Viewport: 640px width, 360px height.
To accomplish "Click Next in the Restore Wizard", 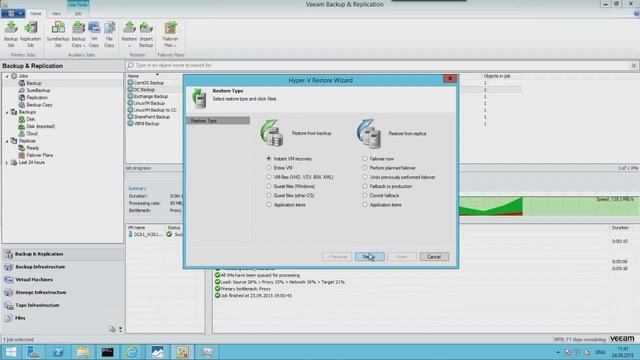I will (369, 257).
